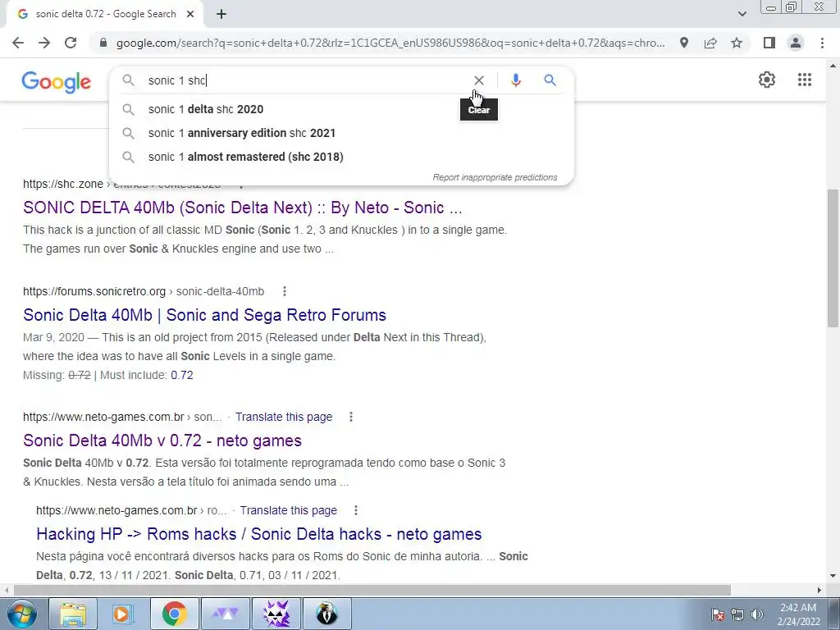The width and height of the screenshot is (840, 630).
Task: Click the 'https://forums.sonicretro.org' URL text
Action: 94,291
